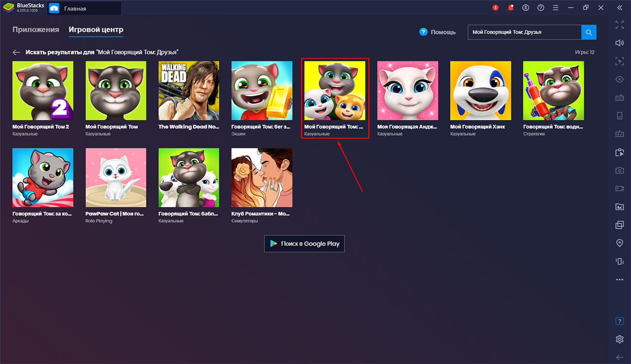The height and width of the screenshot is (364, 631).
Task: Select the highlighted three-pets game thumbnail
Action: (x=335, y=90)
